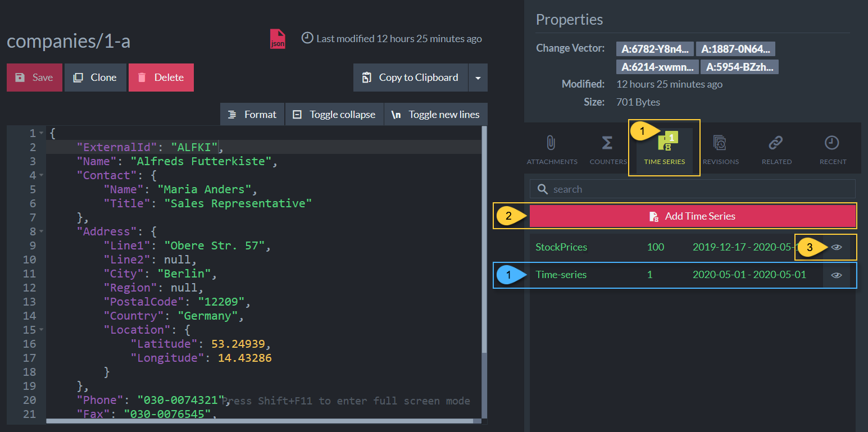
Task: Click the "Germany" country value
Action: (208, 316)
